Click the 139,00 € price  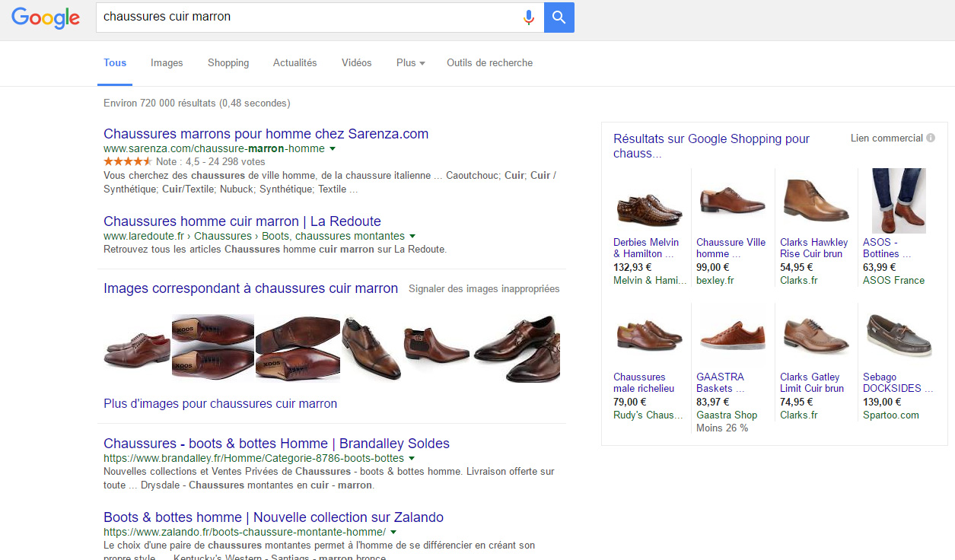pyautogui.click(x=882, y=402)
